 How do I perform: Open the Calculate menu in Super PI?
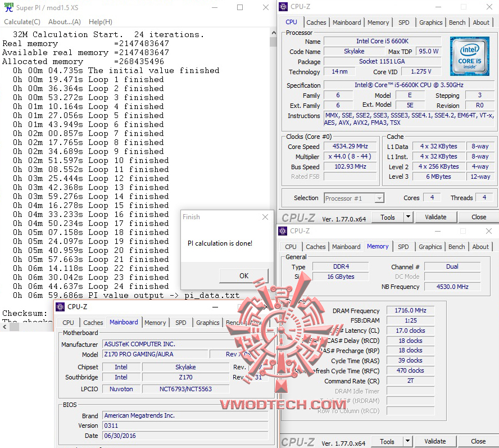click(22, 21)
